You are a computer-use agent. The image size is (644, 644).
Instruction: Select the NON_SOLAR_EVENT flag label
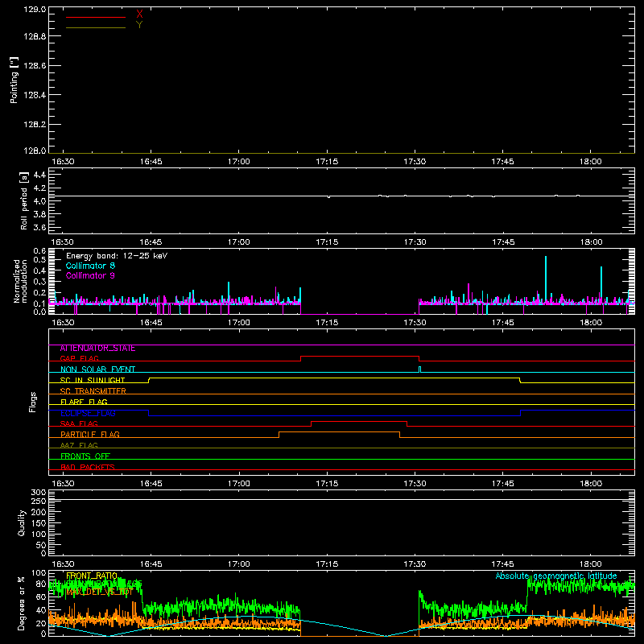point(97,369)
